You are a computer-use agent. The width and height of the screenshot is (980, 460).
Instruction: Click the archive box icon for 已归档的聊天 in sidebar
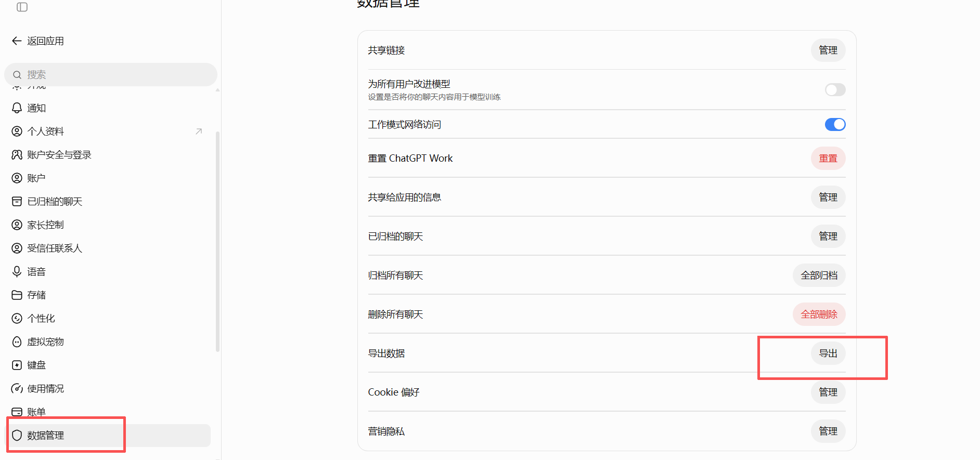[x=17, y=202]
